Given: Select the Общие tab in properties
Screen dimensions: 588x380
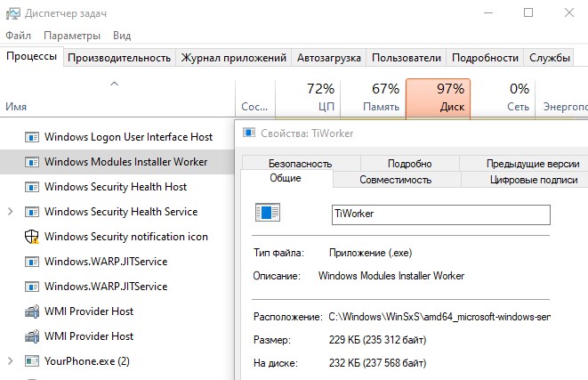Looking at the screenshot, I should point(286,178).
